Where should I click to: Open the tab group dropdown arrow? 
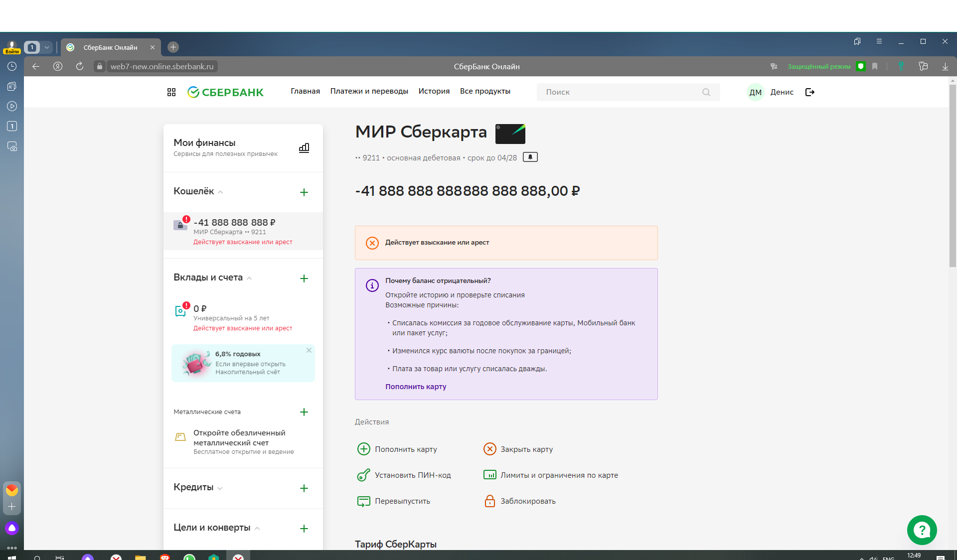[46, 47]
